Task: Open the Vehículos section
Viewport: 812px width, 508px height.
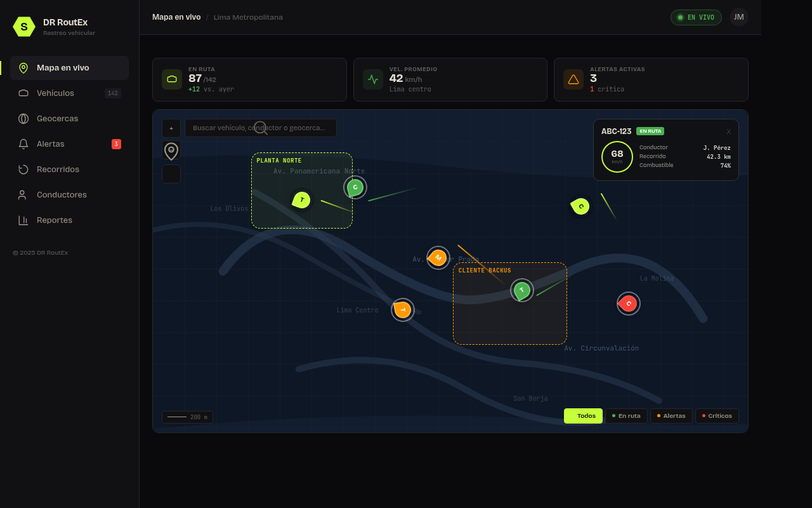Action: [69, 93]
